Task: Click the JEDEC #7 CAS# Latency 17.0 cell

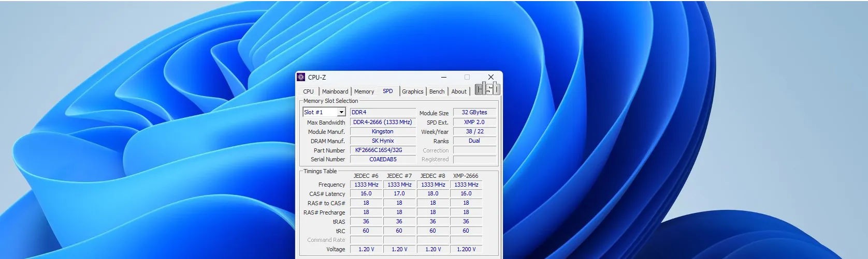Action: 399,193
